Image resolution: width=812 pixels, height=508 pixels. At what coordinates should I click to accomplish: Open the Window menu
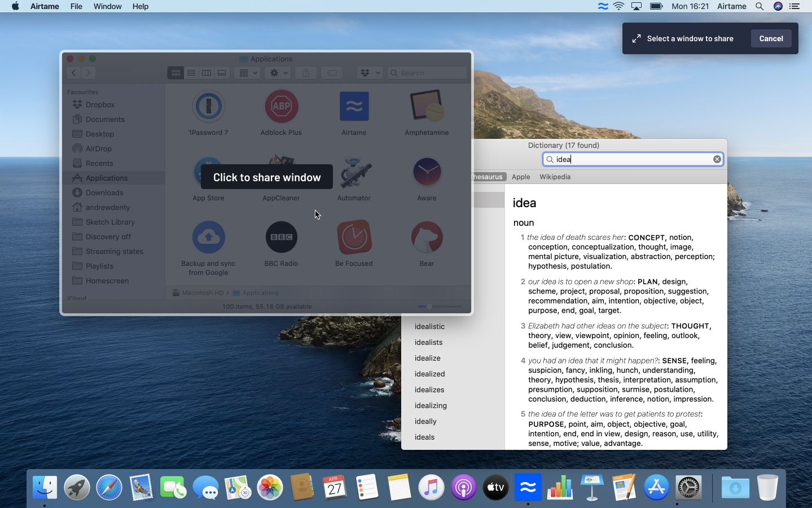[x=107, y=6]
